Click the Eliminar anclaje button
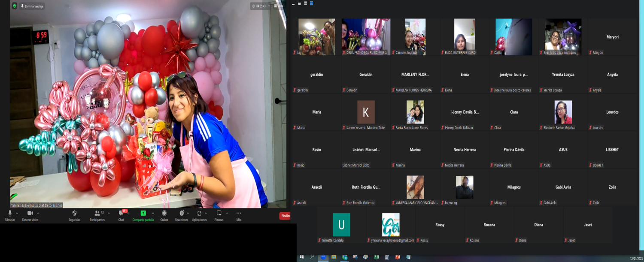This screenshot has height=262, width=644. click(32, 6)
